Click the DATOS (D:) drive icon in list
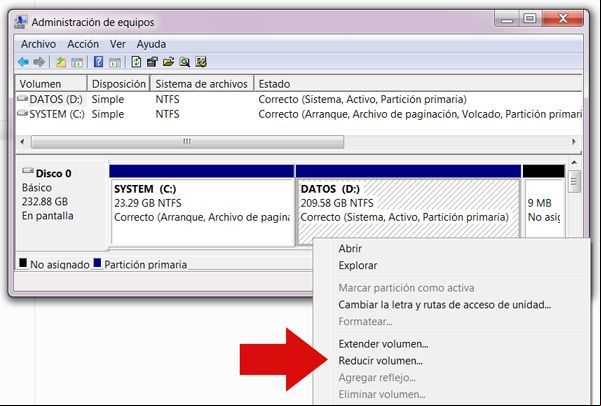Viewport: 601px width, 406px height. pos(23,99)
